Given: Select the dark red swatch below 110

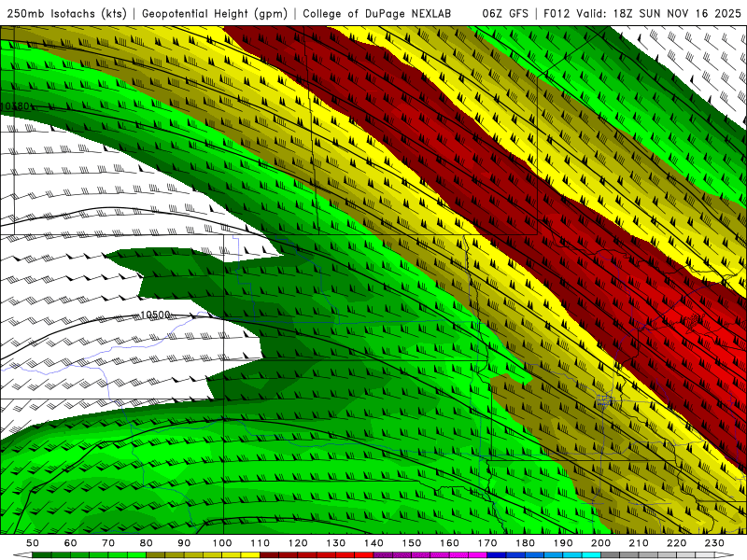Looking at the screenshot, I should click(270, 555).
